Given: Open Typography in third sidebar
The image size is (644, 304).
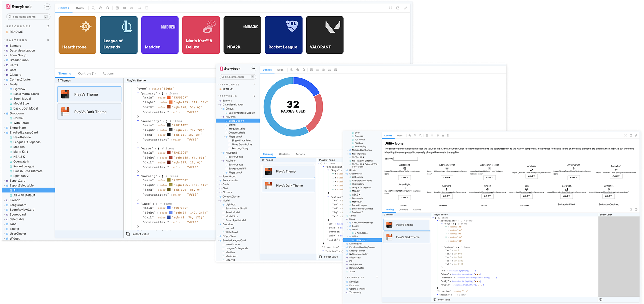Looking at the screenshot, I should click(x=355, y=292).
